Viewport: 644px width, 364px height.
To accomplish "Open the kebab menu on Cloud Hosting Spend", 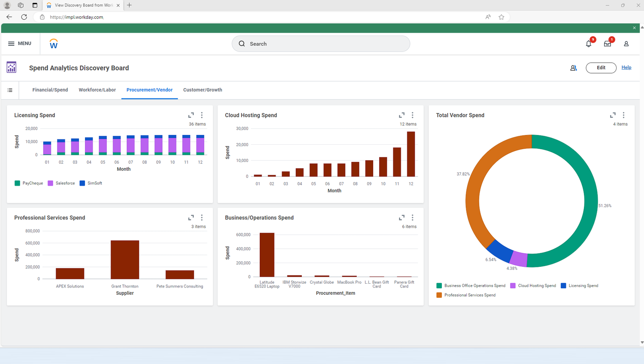I will [412, 115].
